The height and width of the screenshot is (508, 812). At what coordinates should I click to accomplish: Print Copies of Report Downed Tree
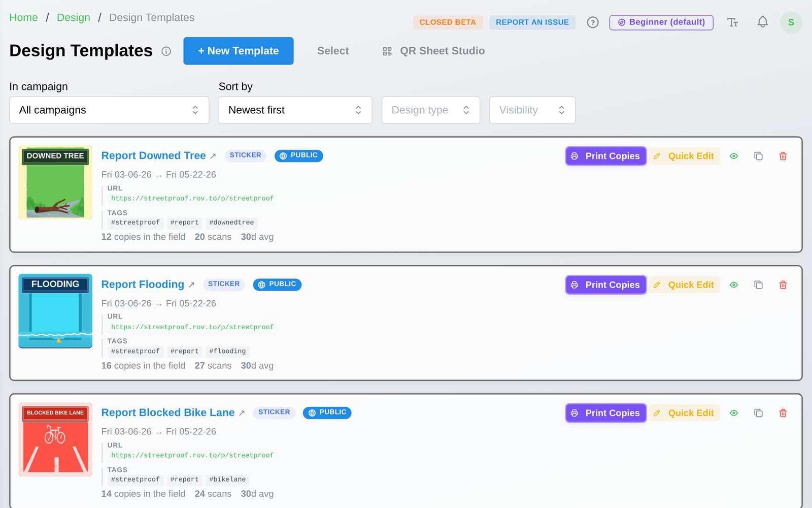coord(606,156)
